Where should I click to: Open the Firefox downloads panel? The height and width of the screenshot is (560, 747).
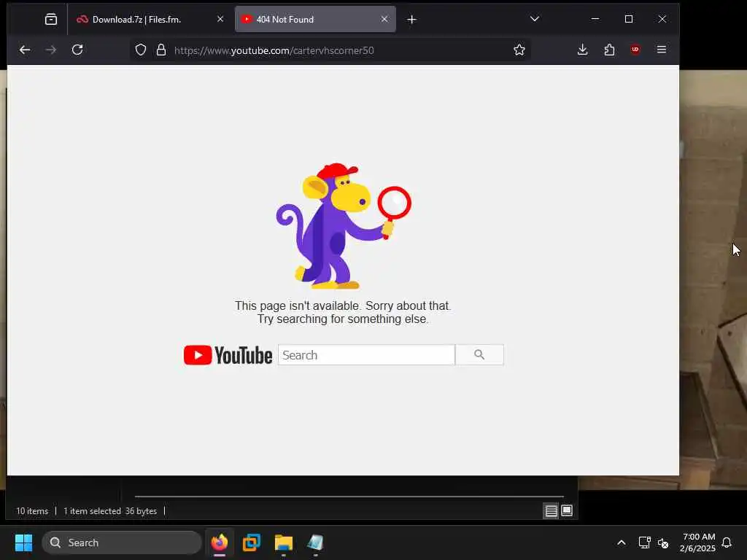pos(582,50)
